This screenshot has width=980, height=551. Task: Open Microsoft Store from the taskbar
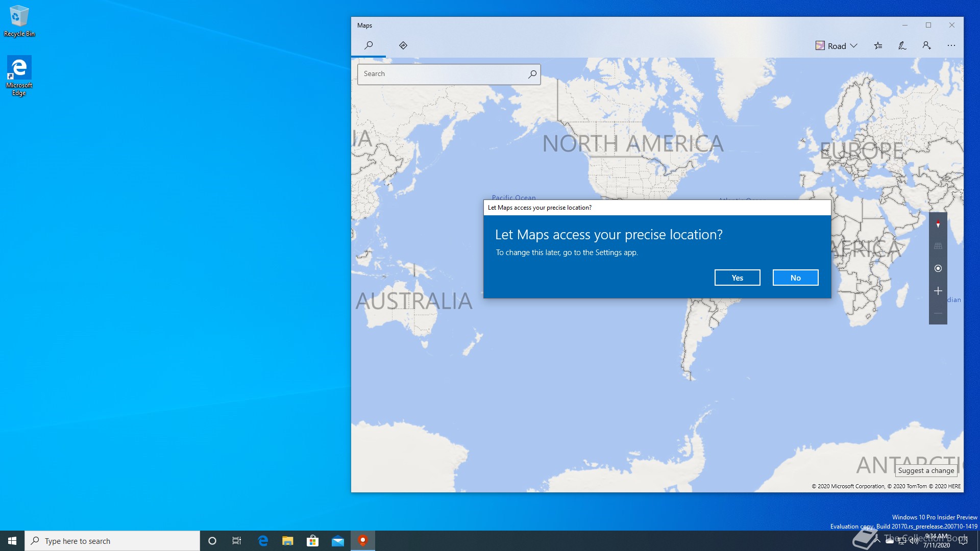pos(312,541)
